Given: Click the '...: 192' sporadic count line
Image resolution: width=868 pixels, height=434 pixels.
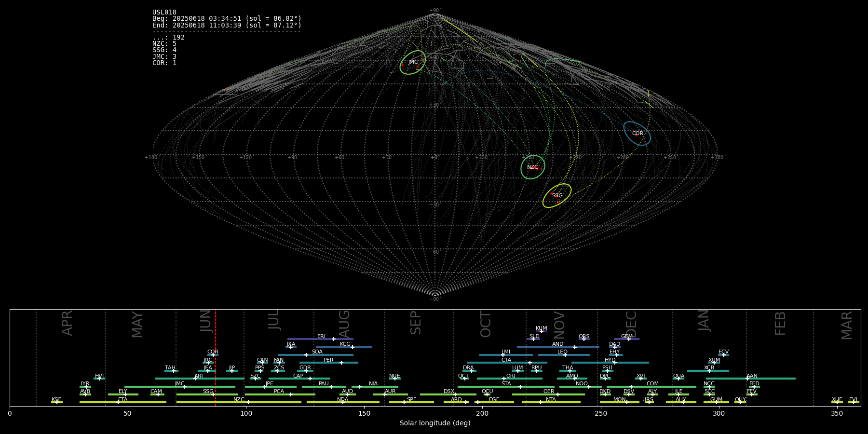Looking at the screenshot, I should coord(168,38).
